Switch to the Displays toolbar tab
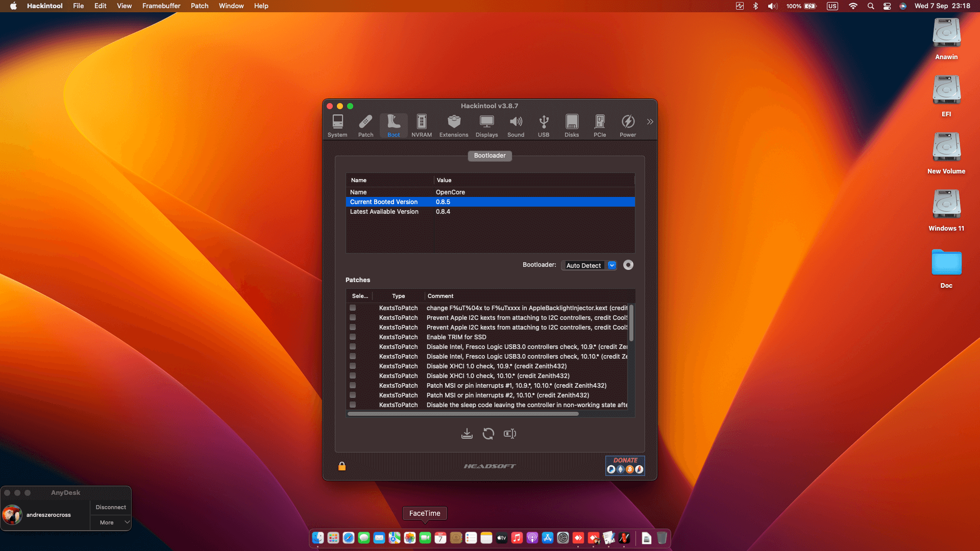 486,126
